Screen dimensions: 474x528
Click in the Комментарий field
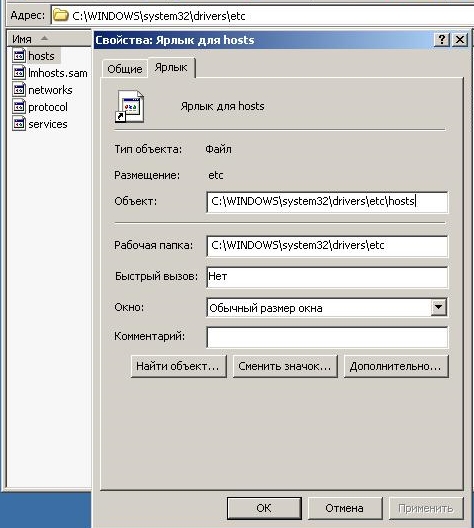coord(327,337)
